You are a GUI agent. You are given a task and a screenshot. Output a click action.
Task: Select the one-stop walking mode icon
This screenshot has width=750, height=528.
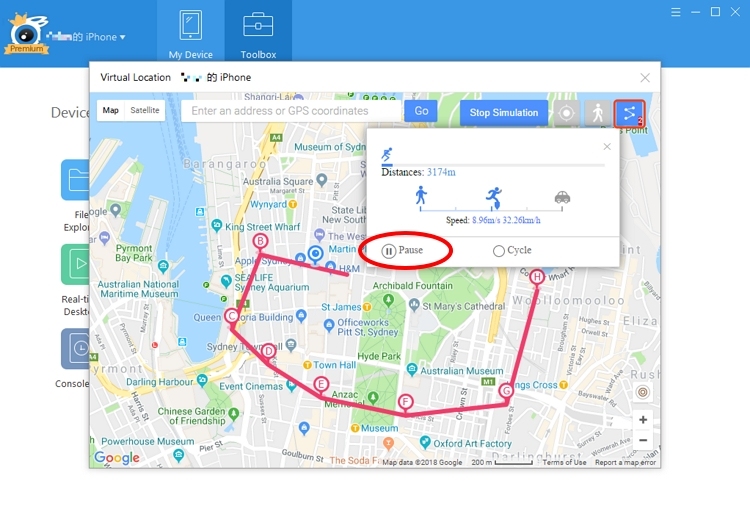[x=598, y=113]
